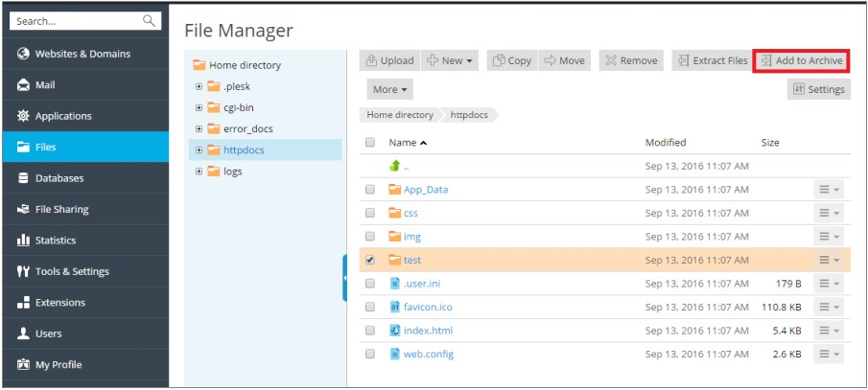Open row actions menu for web.config

pyautogui.click(x=829, y=354)
